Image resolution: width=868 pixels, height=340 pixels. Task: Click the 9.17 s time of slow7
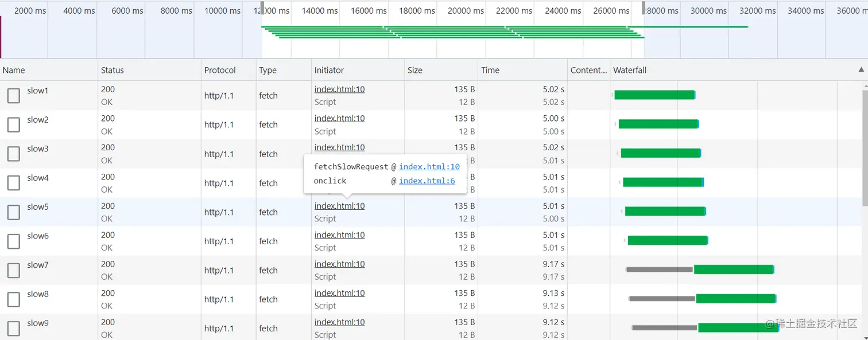(x=553, y=264)
